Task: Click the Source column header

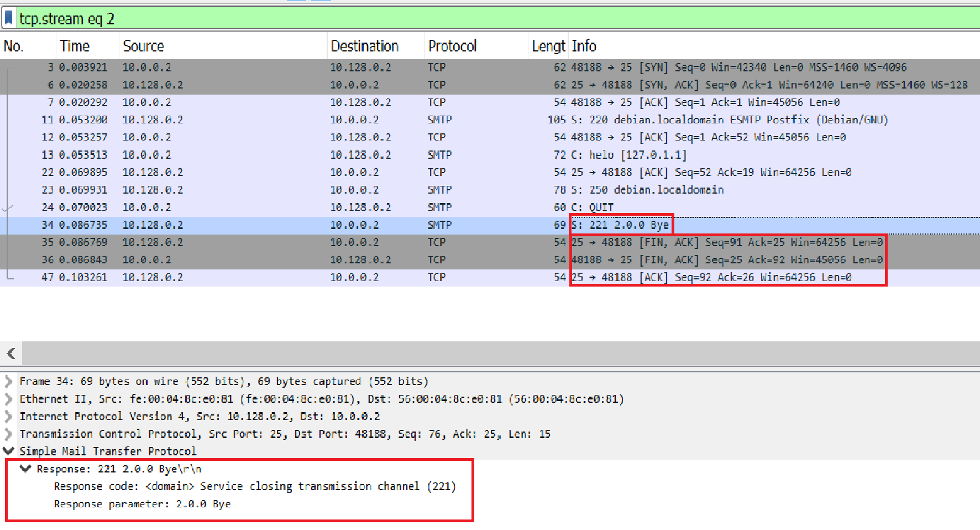Action: click(143, 46)
